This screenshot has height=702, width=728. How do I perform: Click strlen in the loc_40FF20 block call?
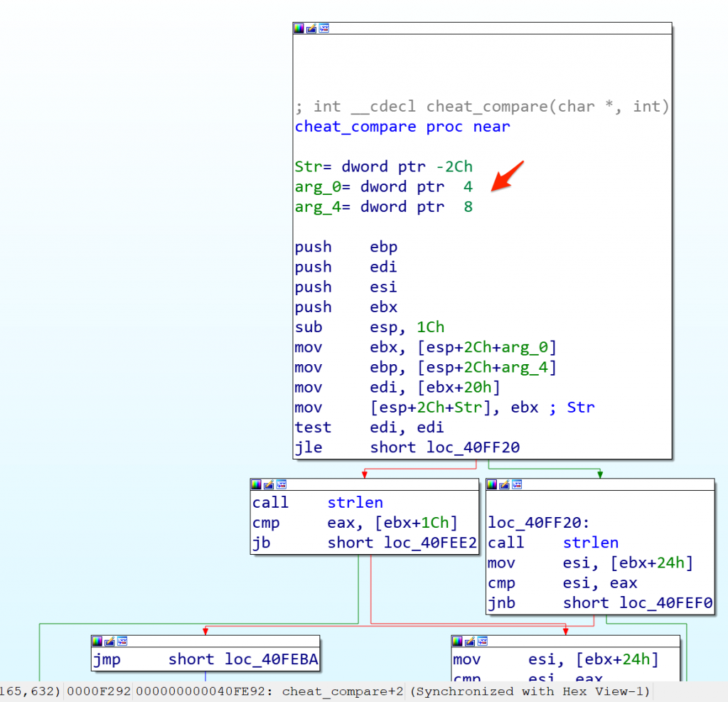[590, 543]
